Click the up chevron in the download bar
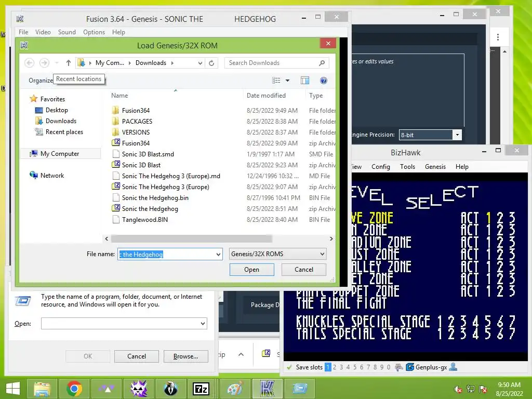This screenshot has height=399, width=532. (x=241, y=354)
